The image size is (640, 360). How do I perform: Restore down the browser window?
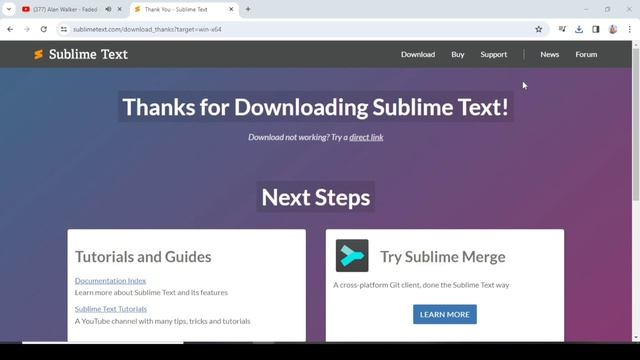(x=607, y=9)
